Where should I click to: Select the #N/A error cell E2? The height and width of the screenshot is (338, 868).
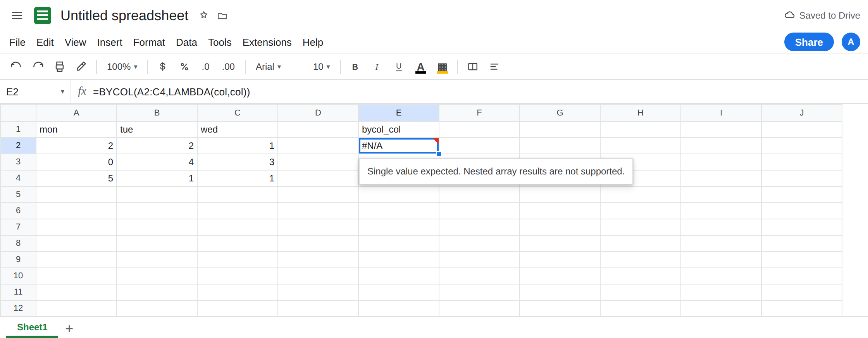399,146
